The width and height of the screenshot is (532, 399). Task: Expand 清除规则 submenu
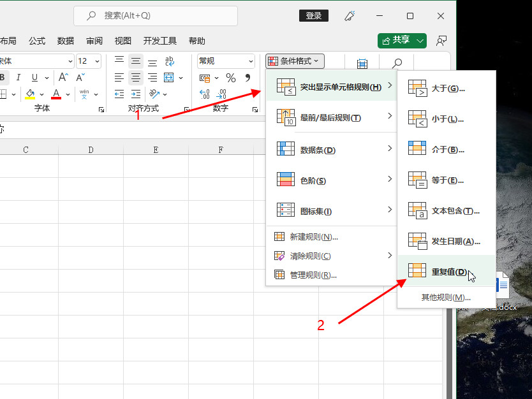tap(332, 256)
